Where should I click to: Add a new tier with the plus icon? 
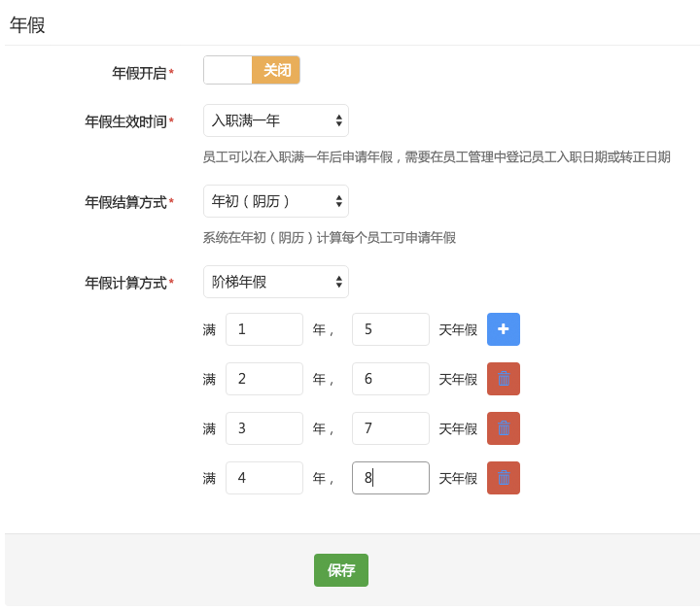(x=504, y=329)
